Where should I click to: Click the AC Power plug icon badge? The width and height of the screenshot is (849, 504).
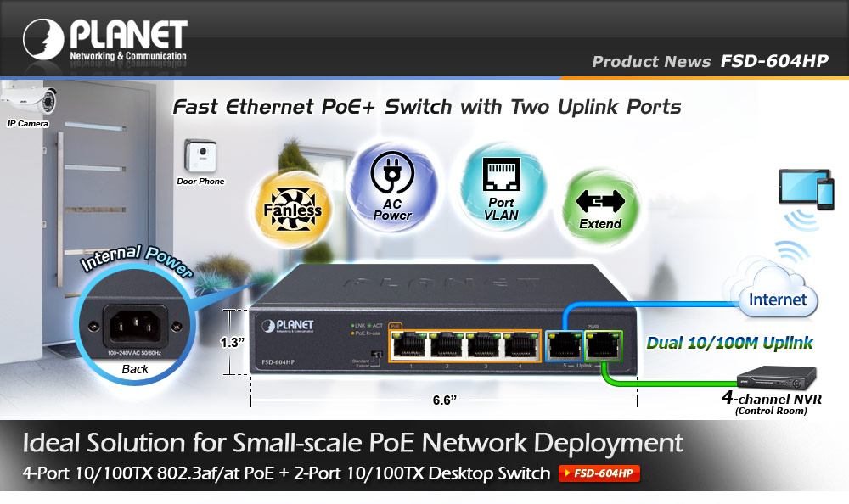click(x=392, y=187)
